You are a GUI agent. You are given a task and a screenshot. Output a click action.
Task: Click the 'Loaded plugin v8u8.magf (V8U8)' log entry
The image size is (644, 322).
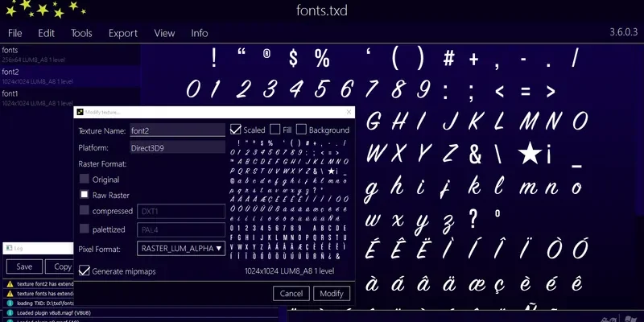54,313
